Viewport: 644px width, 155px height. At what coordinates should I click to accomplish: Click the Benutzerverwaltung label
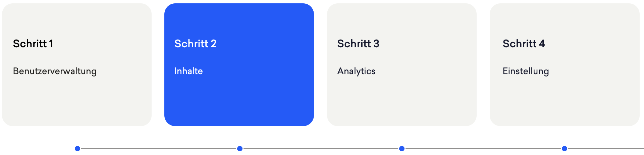(x=55, y=71)
